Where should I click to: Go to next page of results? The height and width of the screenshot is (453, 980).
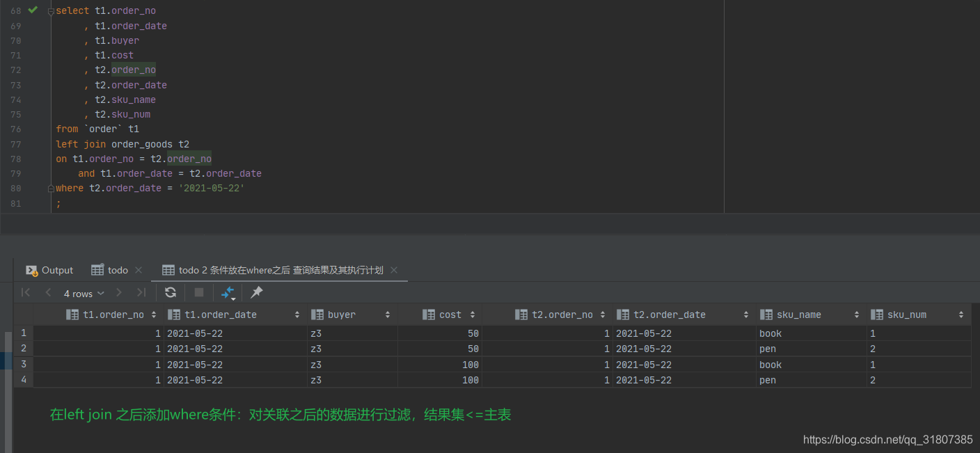[119, 293]
